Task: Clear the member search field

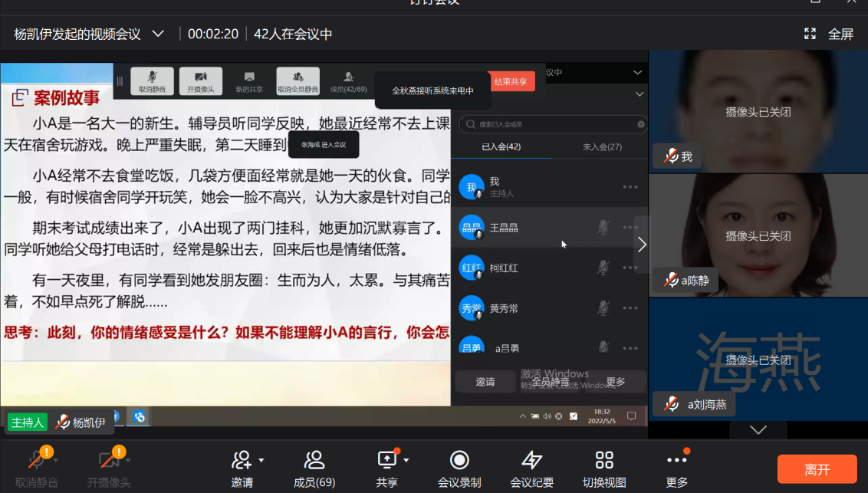Action: [x=640, y=124]
